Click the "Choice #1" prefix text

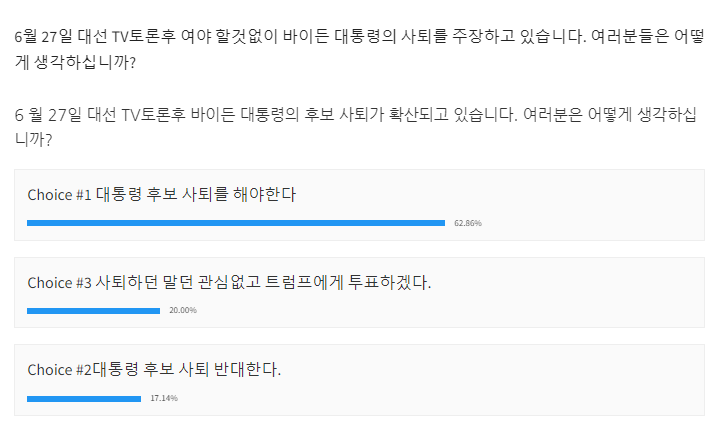tap(59, 195)
